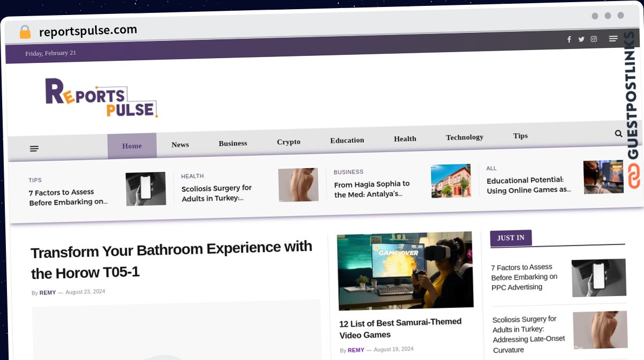Open the Tips menu item
Viewport: 644px width, 360px height.
[521, 136]
